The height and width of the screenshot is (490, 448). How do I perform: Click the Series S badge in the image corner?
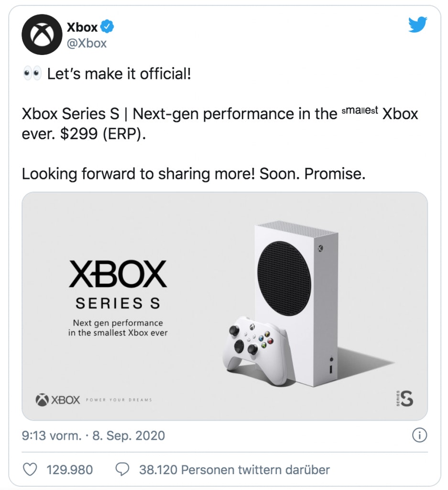[x=405, y=398]
